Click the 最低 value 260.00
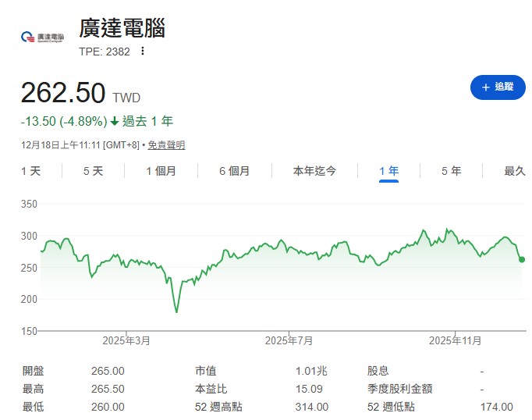 [x=108, y=407]
